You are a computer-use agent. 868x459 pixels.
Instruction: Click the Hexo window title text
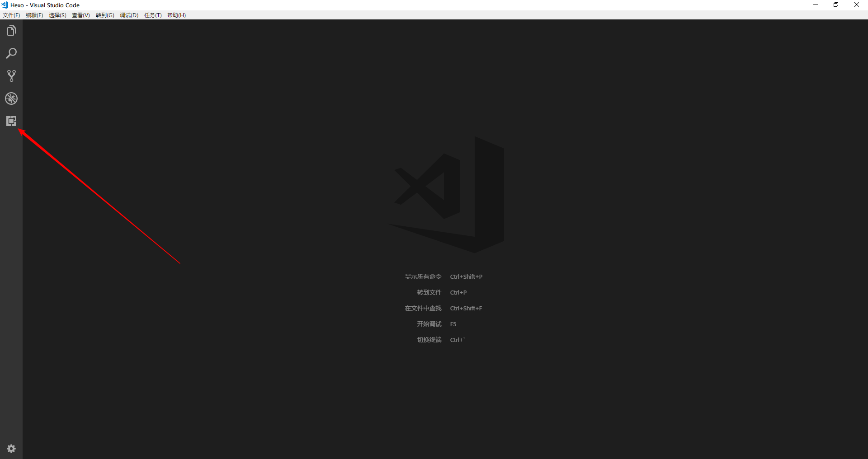pyautogui.click(x=45, y=5)
